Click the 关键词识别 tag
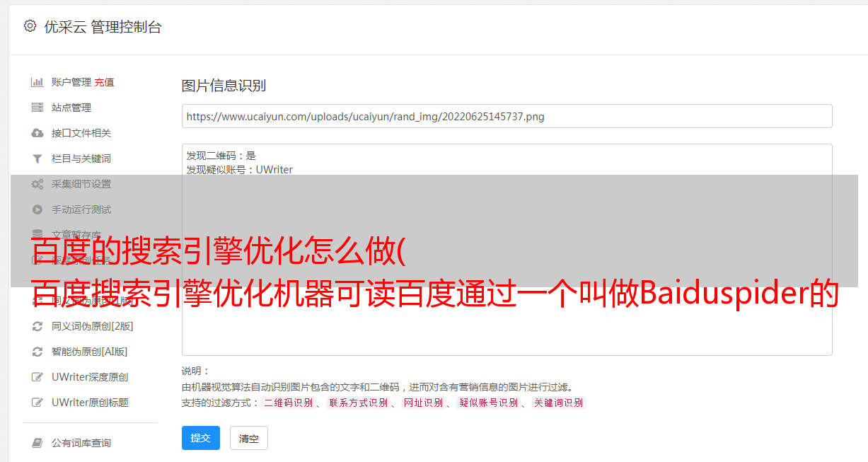This screenshot has height=462, width=868. pyautogui.click(x=559, y=403)
